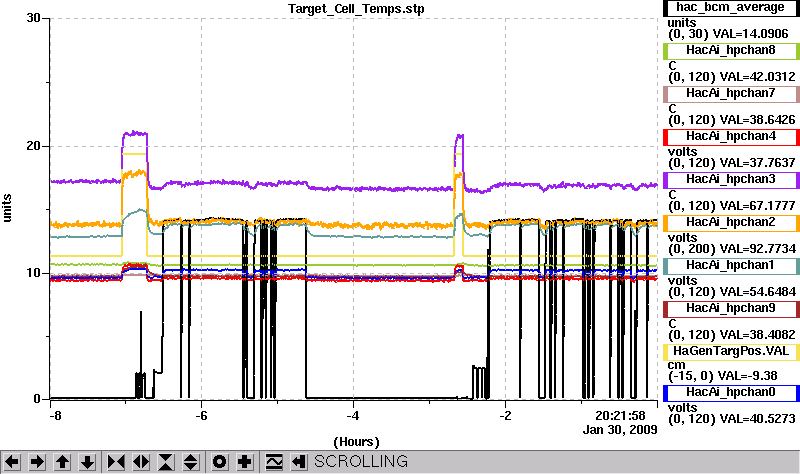The height and width of the screenshot is (474, 800).
Task: Click the VAL=-9.38 target position reading
Action: click(x=747, y=376)
